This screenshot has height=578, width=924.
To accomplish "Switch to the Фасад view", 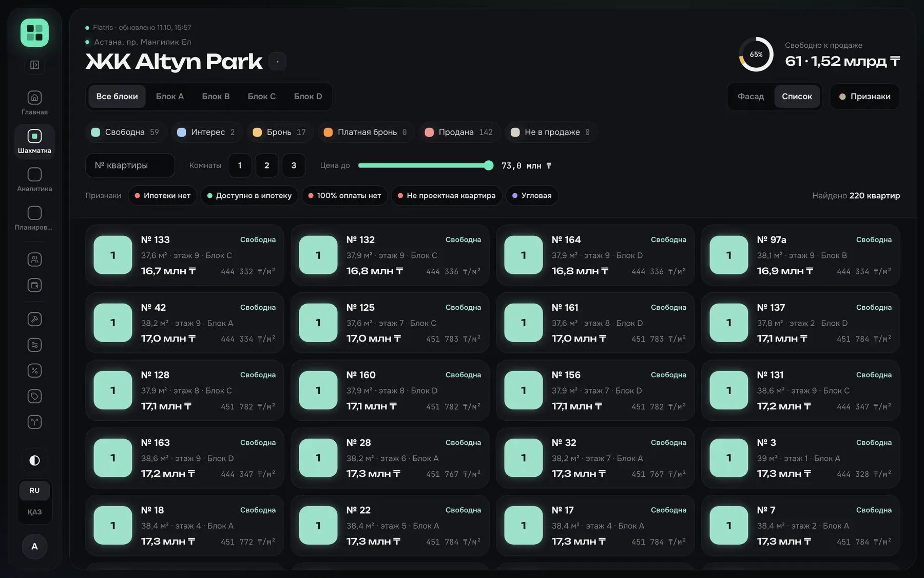I will pos(750,97).
